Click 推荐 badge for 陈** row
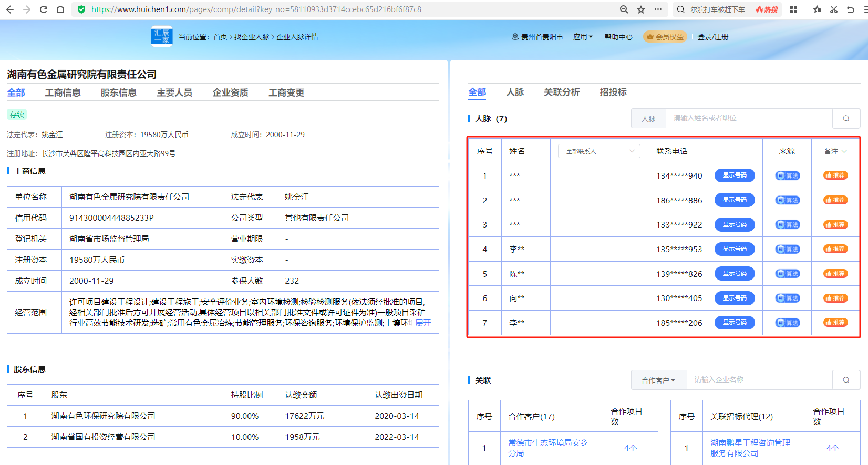 [835, 274]
